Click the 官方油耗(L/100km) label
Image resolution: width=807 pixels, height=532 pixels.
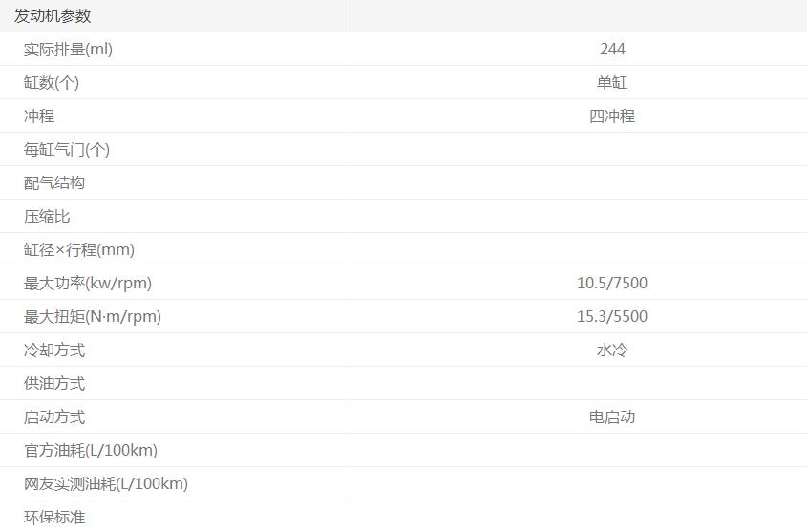[91, 451]
